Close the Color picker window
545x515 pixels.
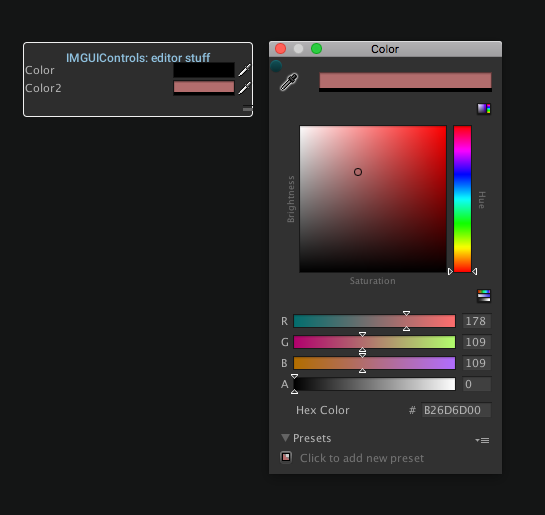coord(280,49)
